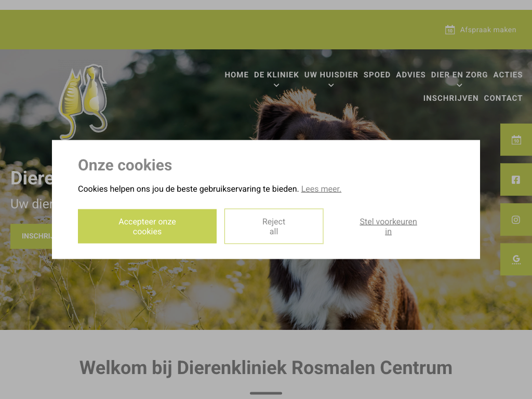Image resolution: width=532 pixels, height=399 pixels.
Task: Click the Reject all button
Action: 274,227
